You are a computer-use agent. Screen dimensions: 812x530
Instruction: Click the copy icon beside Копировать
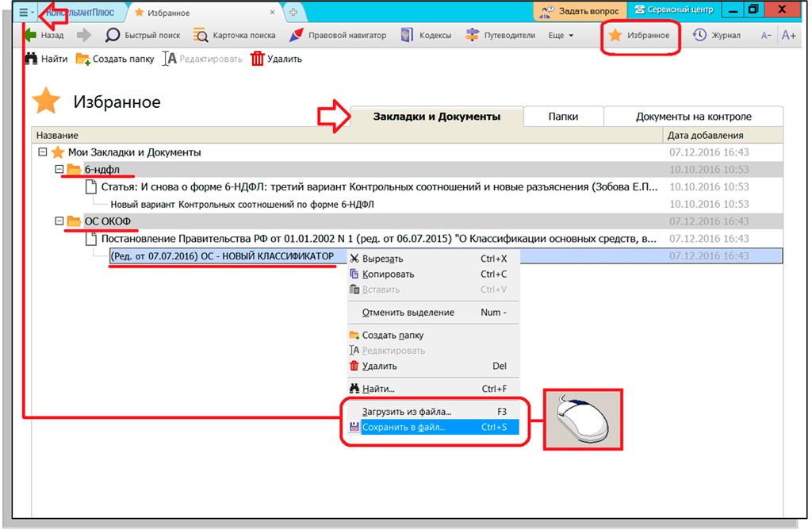354,274
